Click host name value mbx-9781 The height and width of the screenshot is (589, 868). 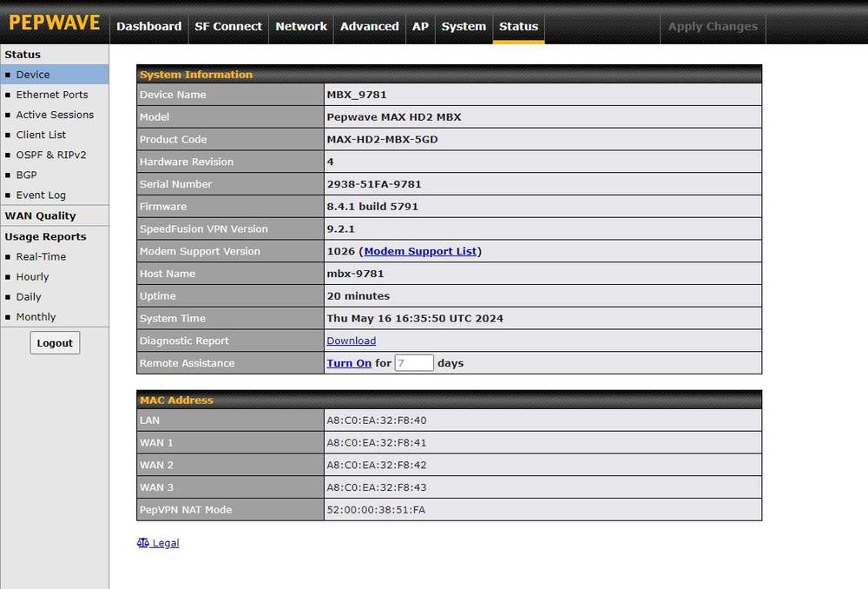355,274
